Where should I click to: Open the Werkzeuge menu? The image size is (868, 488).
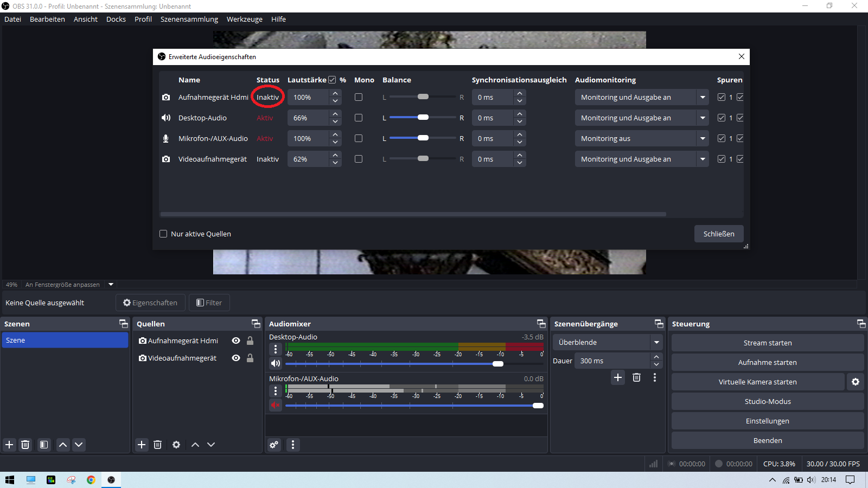pyautogui.click(x=244, y=19)
